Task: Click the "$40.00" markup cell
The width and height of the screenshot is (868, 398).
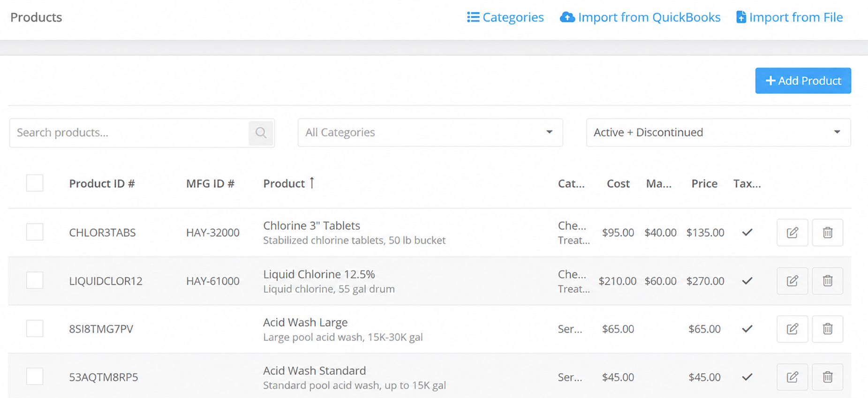Action: (660, 233)
